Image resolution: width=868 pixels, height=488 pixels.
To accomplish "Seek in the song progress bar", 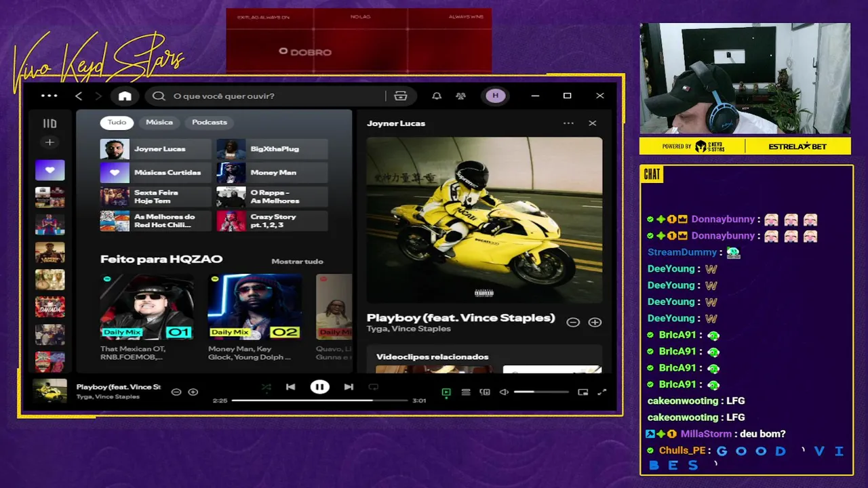I will (x=319, y=401).
